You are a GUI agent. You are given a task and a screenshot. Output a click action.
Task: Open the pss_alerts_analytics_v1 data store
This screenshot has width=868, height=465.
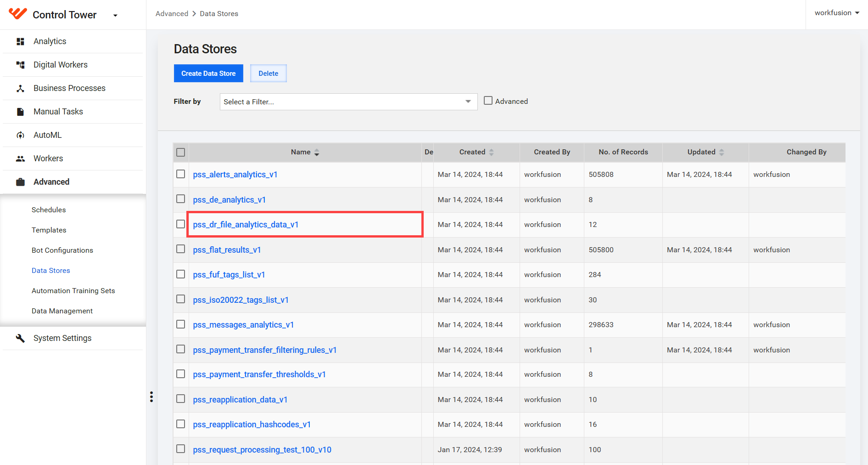235,175
